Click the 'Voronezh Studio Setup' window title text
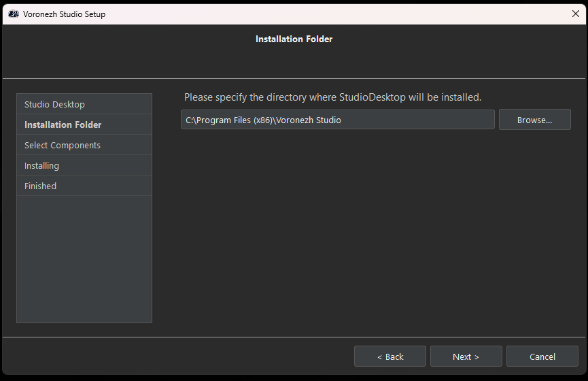 (64, 14)
